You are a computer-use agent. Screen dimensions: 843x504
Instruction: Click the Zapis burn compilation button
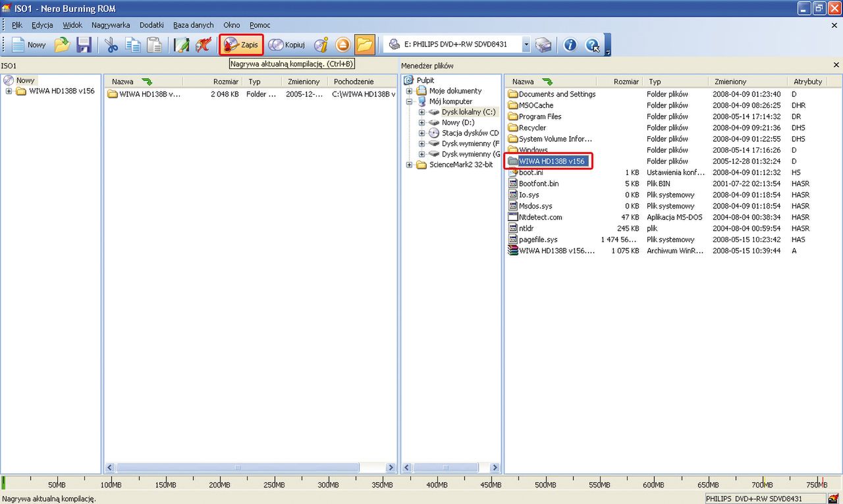coord(242,45)
